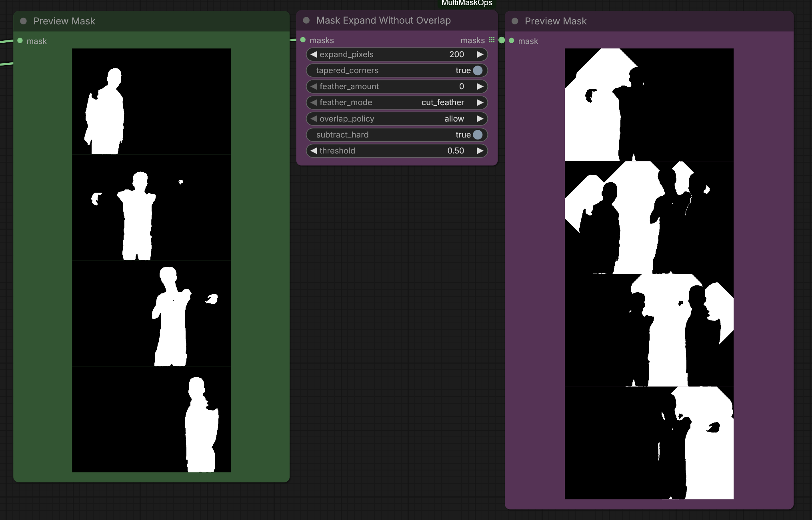Viewport: 812px width, 520px height.
Task: Click the MultiMaskOps badge above the node
Action: click(466, 4)
